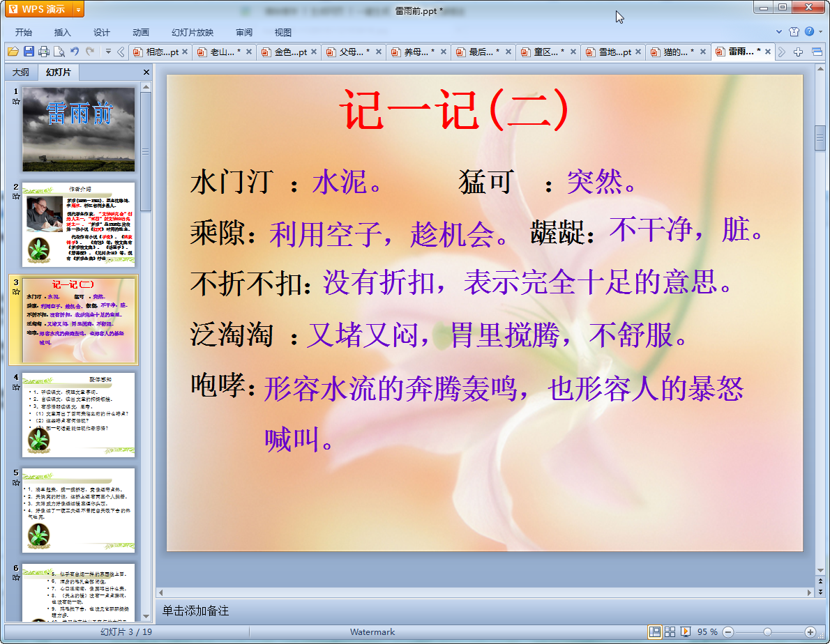Click animation star icon under slide 1
The height and width of the screenshot is (644, 830).
[16, 102]
